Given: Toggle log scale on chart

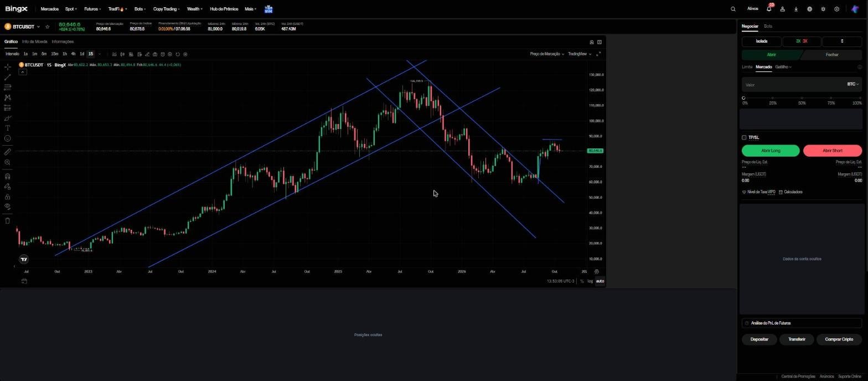Looking at the screenshot, I should click(x=590, y=281).
